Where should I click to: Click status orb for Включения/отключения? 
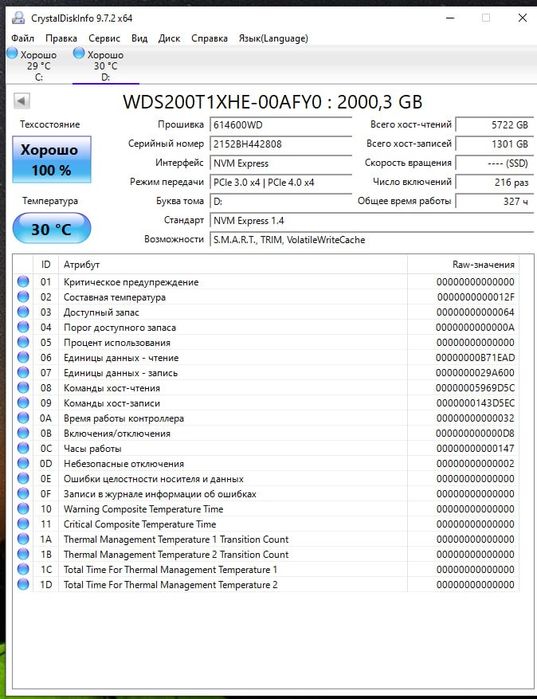(23, 433)
